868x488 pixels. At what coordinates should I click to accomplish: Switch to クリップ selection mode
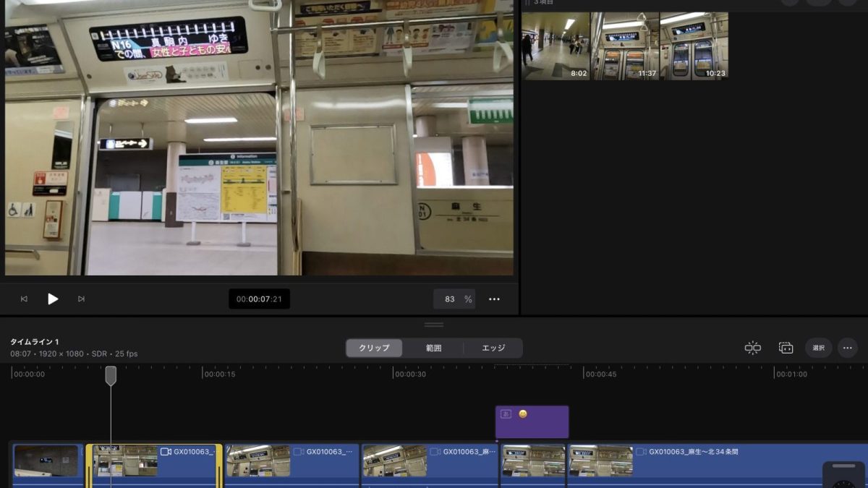click(x=374, y=348)
